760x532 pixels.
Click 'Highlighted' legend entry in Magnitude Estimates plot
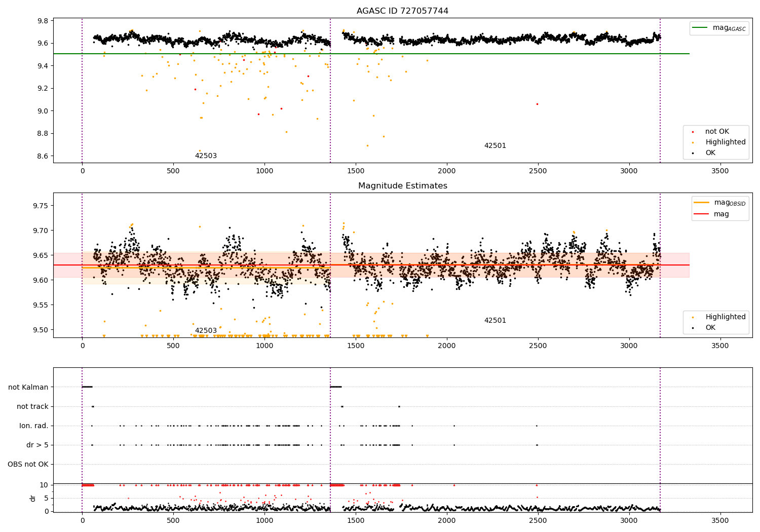[x=725, y=317]
